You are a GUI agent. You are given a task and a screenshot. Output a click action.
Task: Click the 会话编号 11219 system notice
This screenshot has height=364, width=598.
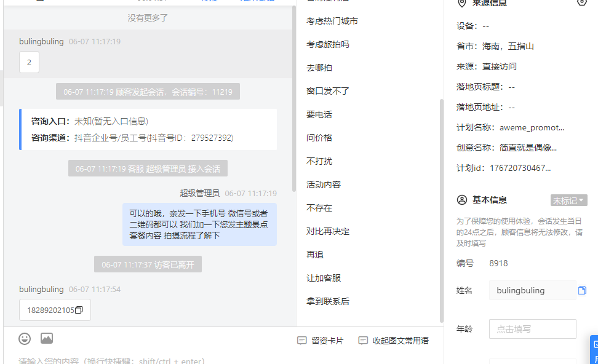point(148,92)
